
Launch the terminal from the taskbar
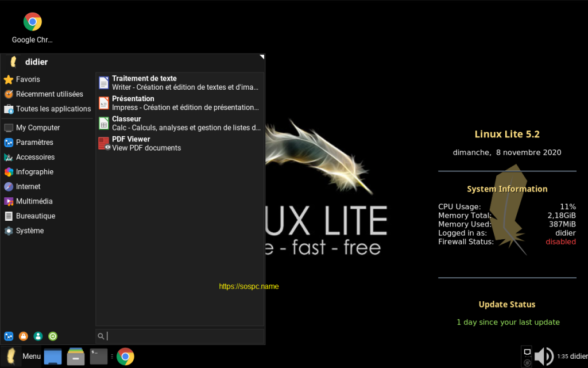click(x=99, y=356)
